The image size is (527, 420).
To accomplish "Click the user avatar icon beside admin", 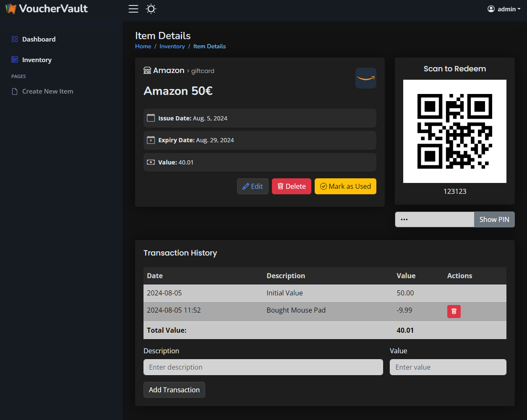I will [x=491, y=9].
